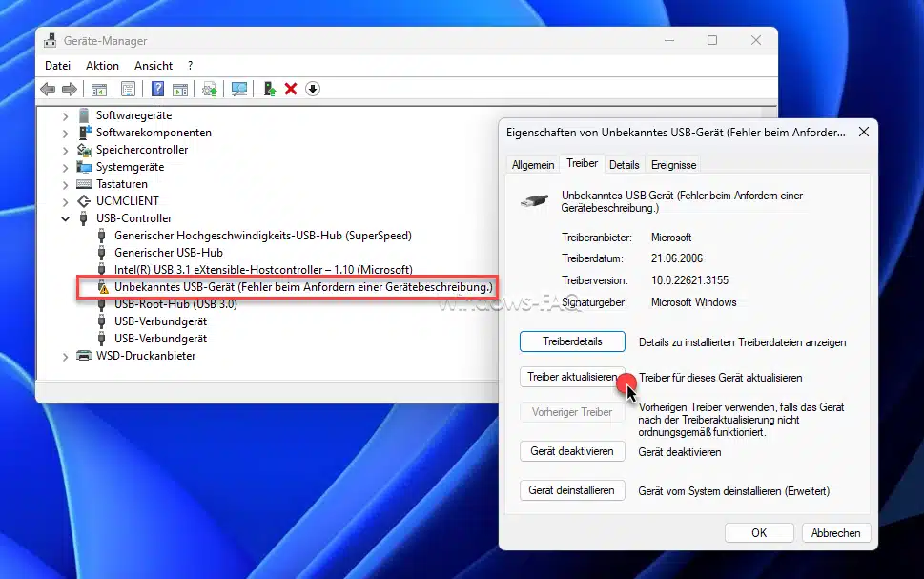Expand the Tastaturen node
The width and height of the screenshot is (924, 579).
tap(65, 184)
